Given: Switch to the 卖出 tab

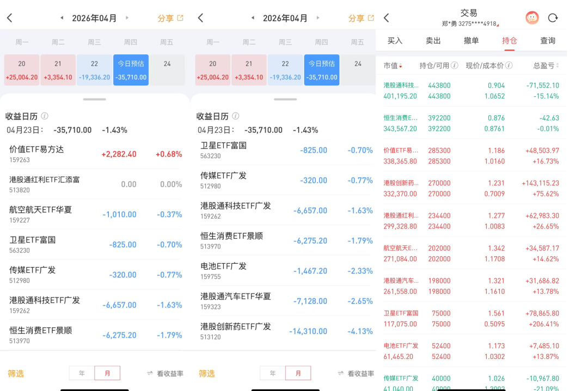Looking at the screenshot, I should coord(433,40).
